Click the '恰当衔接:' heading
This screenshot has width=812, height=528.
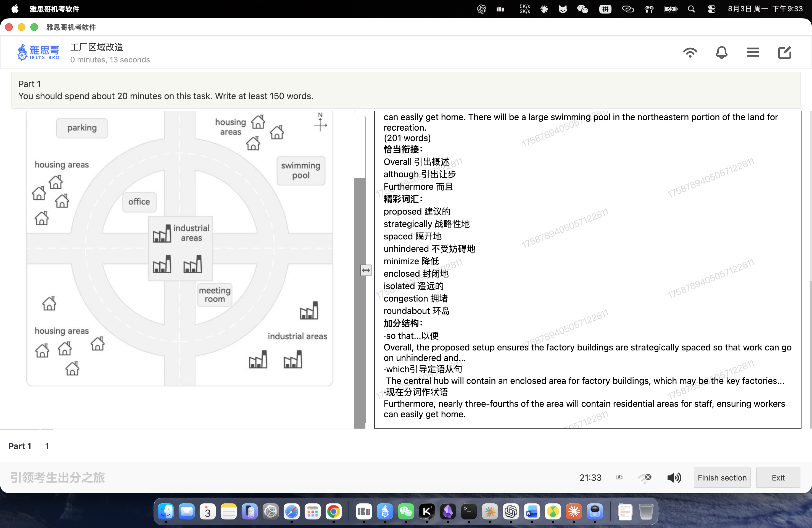pyautogui.click(x=403, y=149)
